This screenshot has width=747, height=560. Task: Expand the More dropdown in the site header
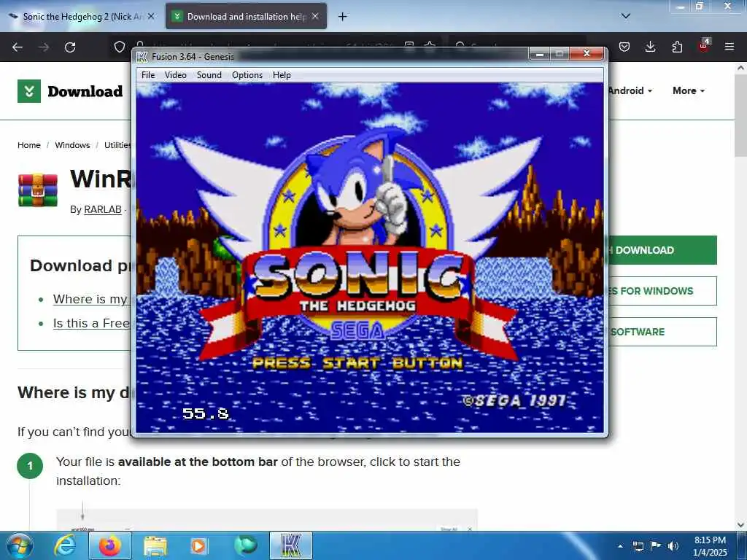(x=689, y=90)
